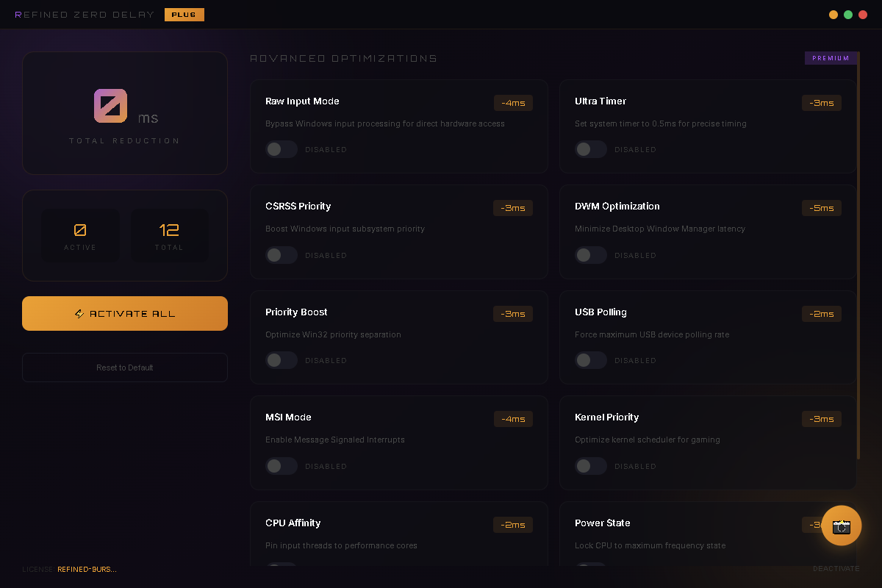Enable the USB Polling toggle
The image size is (882, 588).
[x=590, y=360]
